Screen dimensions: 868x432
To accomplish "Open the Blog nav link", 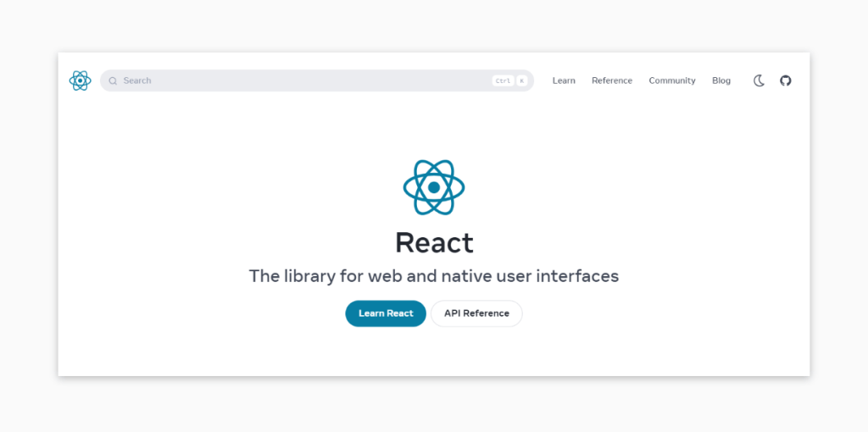I will click(721, 80).
